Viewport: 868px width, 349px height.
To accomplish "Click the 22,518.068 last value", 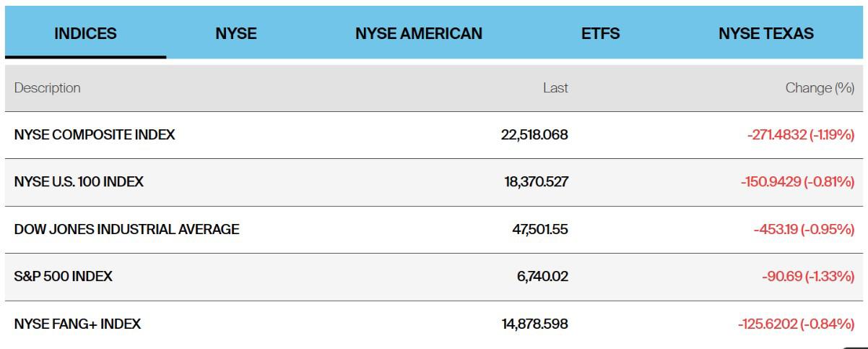I will [534, 134].
